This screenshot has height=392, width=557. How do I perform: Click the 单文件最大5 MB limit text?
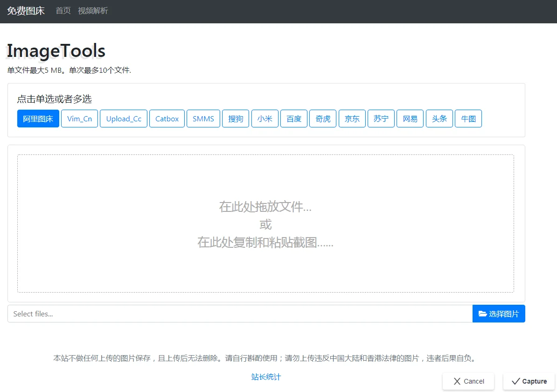[x=69, y=70]
